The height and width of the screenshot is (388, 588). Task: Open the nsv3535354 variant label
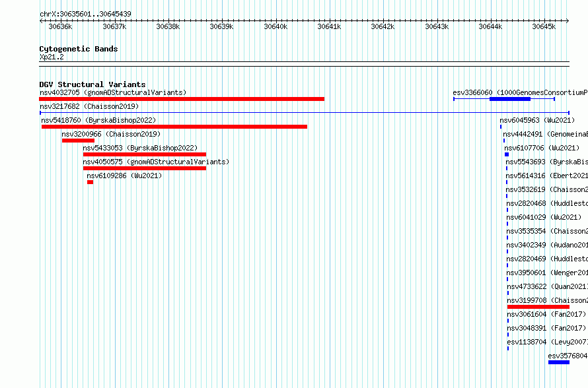click(547, 231)
